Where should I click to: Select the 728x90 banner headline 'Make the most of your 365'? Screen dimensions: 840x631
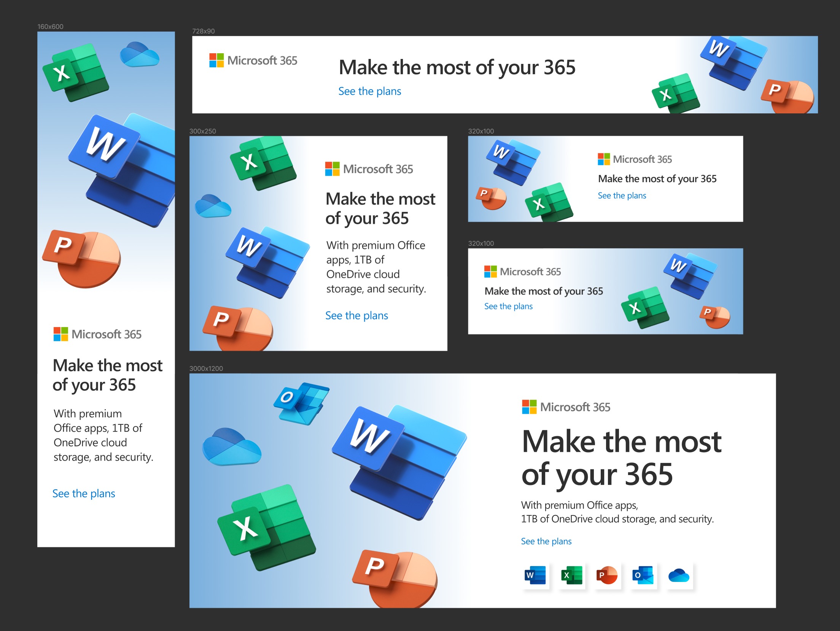coord(457,67)
